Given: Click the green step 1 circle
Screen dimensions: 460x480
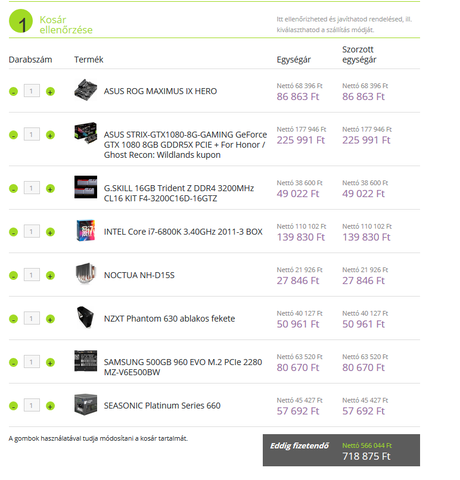Looking at the screenshot, I should point(21,21).
